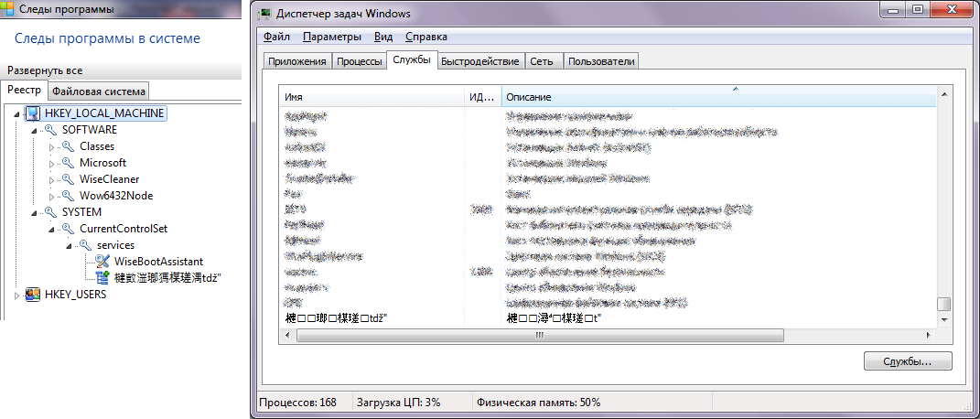980x419 pixels.
Task: Click the vertical scrollbar down arrow
Action: point(943,319)
